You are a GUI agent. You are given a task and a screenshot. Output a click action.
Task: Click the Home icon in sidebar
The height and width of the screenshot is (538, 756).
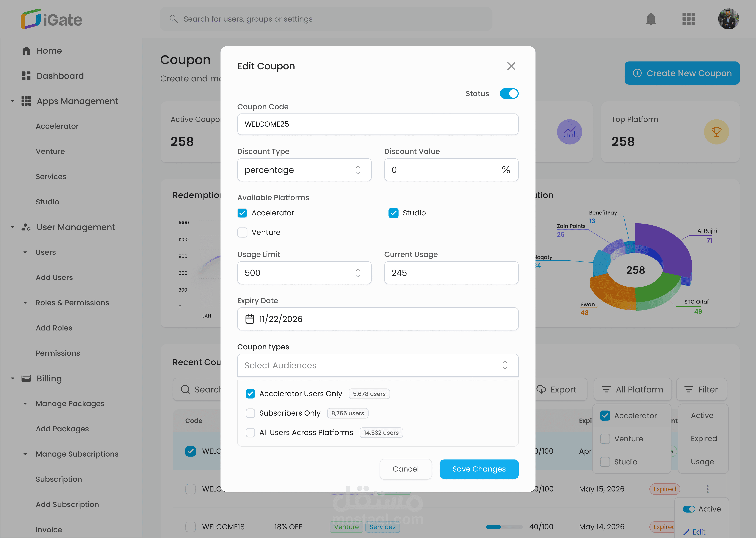coord(26,51)
